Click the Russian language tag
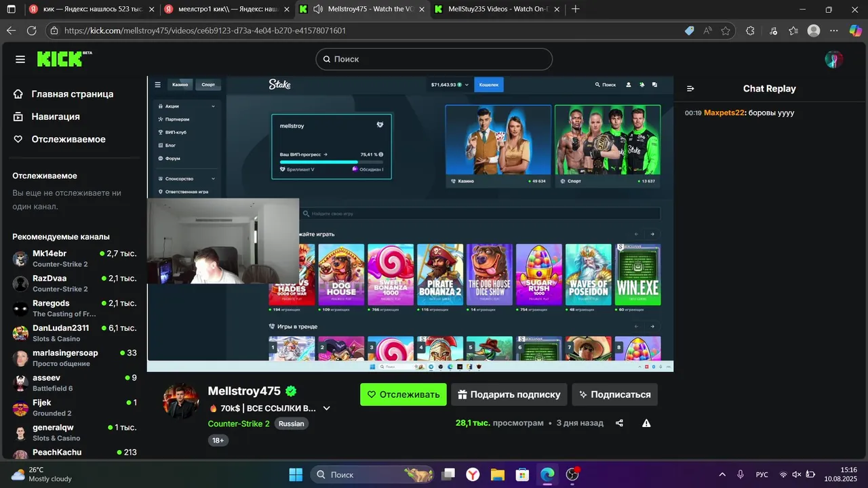 point(292,424)
